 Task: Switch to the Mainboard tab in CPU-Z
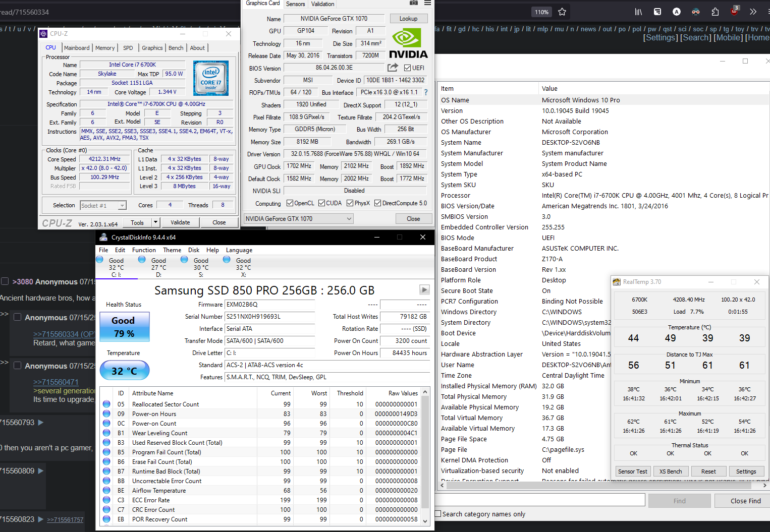[77, 48]
